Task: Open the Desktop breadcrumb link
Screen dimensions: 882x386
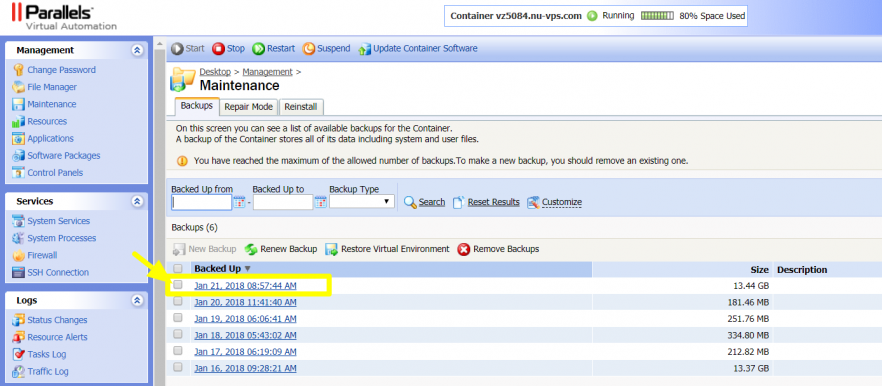Action: coord(215,72)
